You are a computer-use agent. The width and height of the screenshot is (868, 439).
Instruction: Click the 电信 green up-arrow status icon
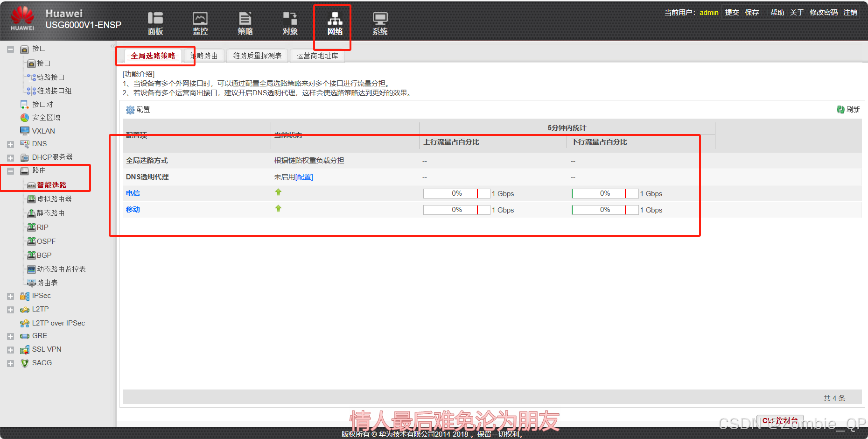278,192
